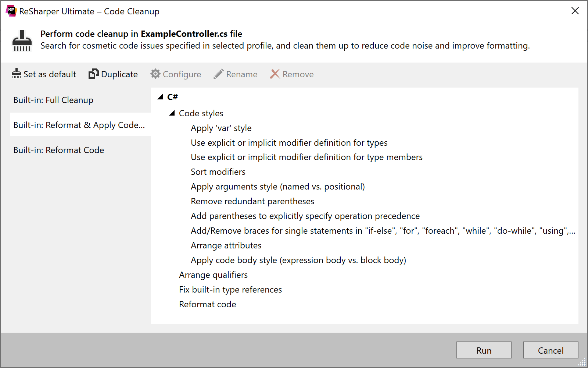
Task: Click the Rename label
Action: (242, 74)
